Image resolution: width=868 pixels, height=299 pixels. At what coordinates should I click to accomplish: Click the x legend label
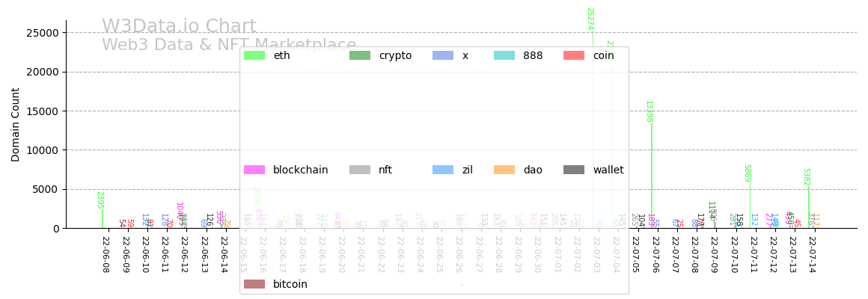point(465,55)
